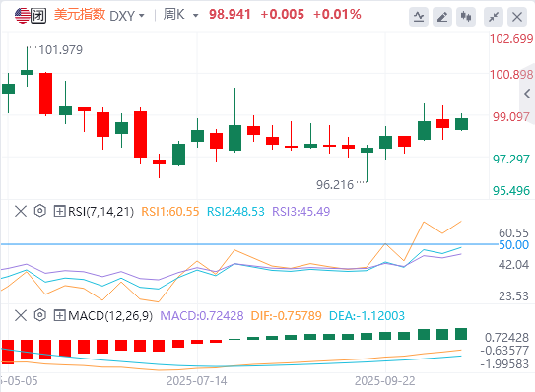The image size is (535, 392).
Task: Click the 50.00 RSI midline label
Action: click(x=513, y=245)
